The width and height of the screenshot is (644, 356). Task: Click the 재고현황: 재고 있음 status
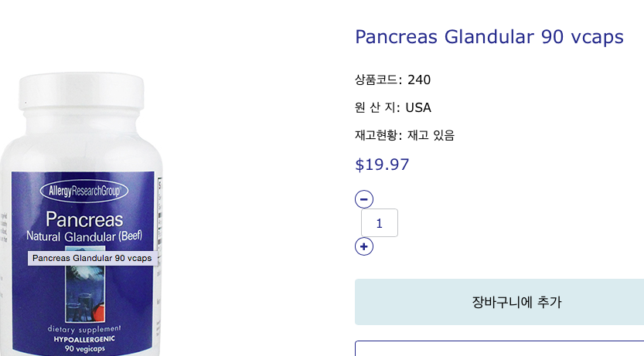point(404,135)
